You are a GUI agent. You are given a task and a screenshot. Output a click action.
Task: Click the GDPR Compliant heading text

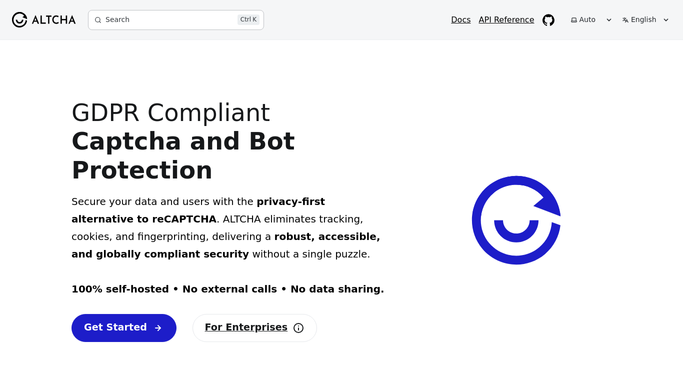171,113
